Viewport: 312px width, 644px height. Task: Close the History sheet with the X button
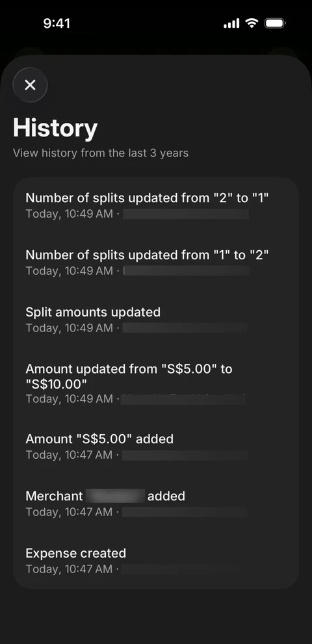coord(30,85)
